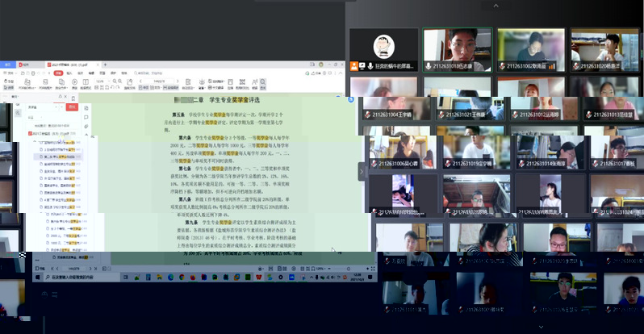Screen dimensions: 644x334
Task: Switch to the 2021 PDF document tab
Action: [x=69, y=63]
